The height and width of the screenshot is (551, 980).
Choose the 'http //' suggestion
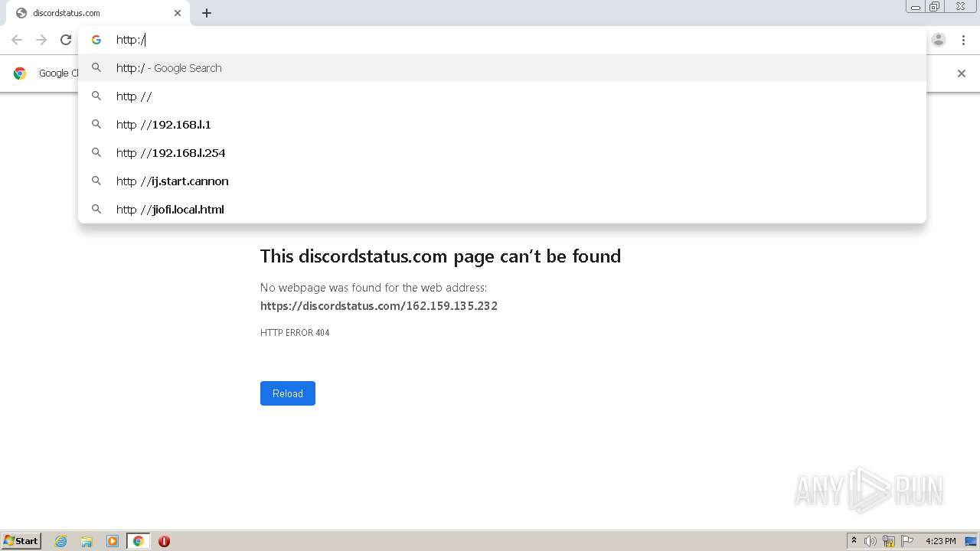click(502, 96)
